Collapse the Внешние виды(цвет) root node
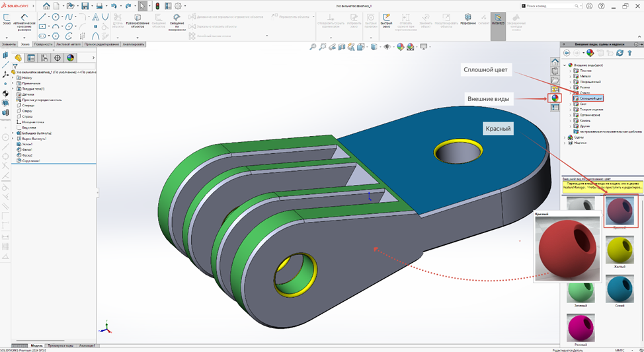 (565, 65)
